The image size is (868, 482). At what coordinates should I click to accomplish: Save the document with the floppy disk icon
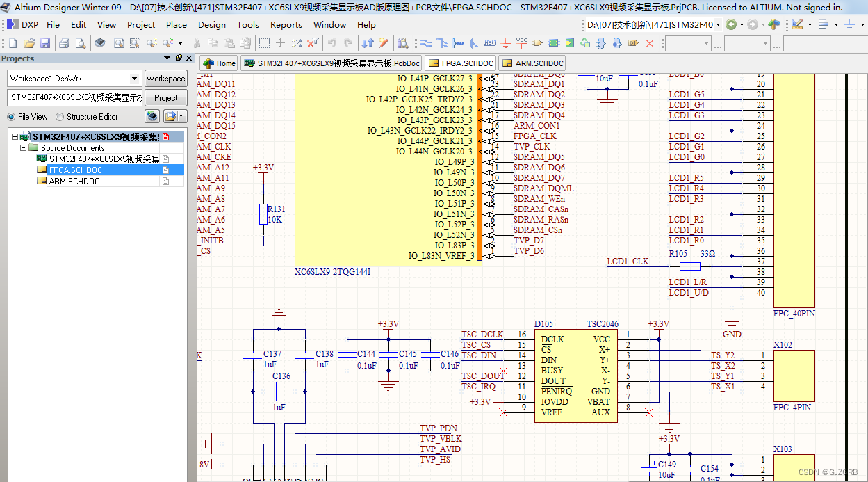[x=45, y=43]
